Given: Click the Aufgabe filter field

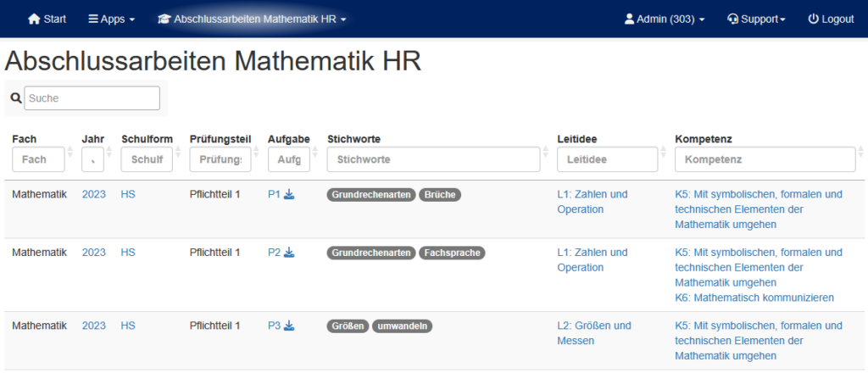Looking at the screenshot, I should [x=289, y=159].
